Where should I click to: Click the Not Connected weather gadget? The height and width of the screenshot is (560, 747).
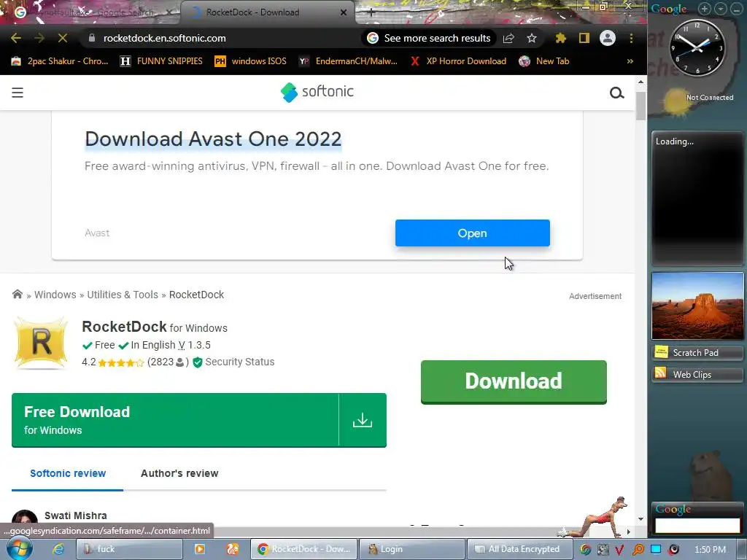pos(697,101)
